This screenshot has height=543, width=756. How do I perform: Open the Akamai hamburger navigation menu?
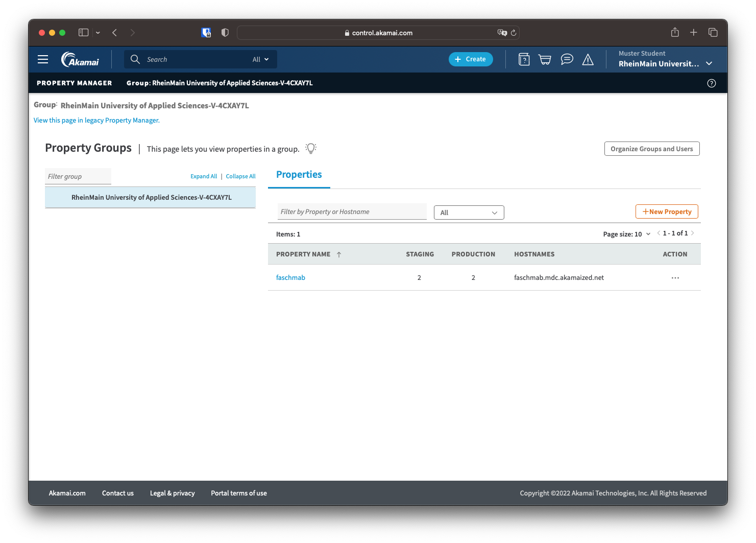[x=43, y=59]
